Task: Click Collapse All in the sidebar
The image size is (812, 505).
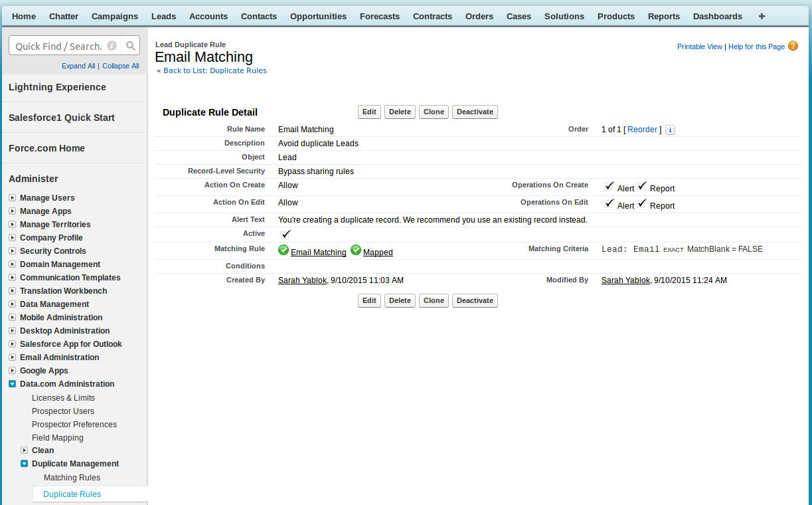Action: [x=121, y=66]
